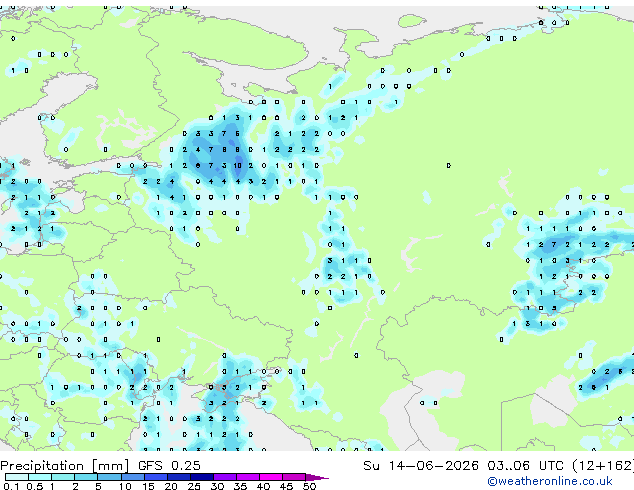This screenshot has width=634, height=490.
Task: Click the legend label '25'
Action: [x=194, y=486]
